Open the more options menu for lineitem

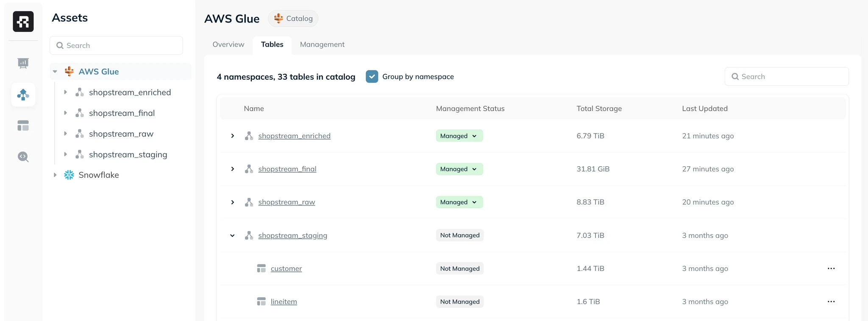(x=831, y=301)
